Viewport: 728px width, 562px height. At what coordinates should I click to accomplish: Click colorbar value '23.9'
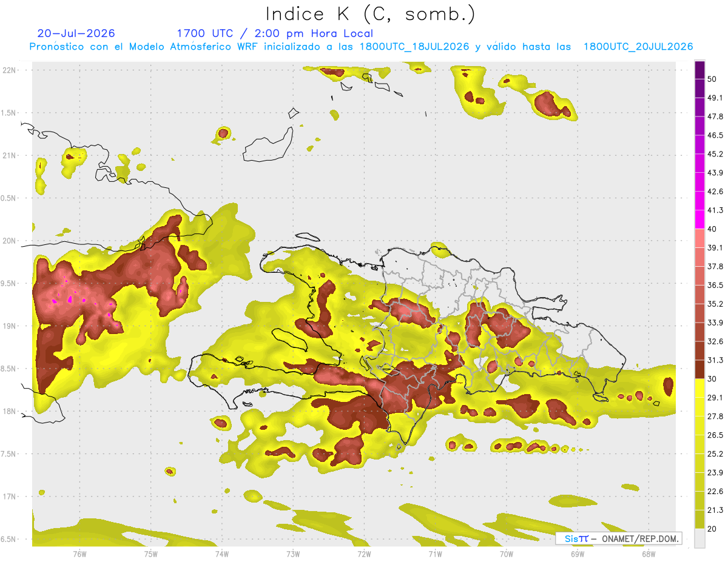tap(715, 473)
